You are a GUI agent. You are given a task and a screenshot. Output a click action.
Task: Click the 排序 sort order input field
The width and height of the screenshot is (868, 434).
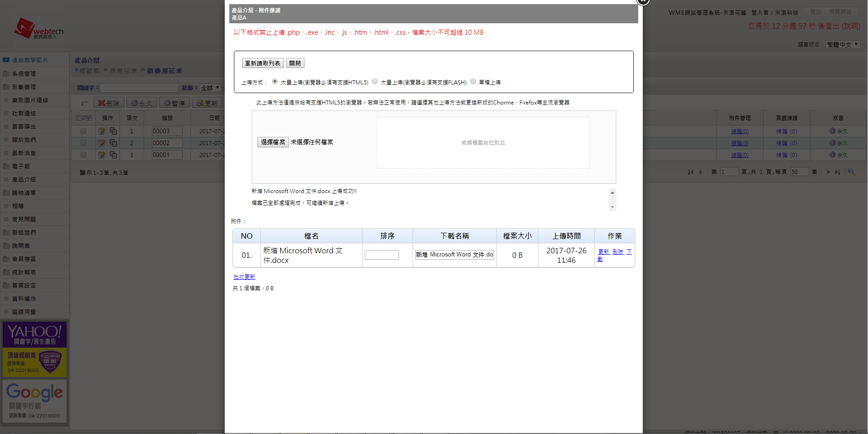(382, 255)
